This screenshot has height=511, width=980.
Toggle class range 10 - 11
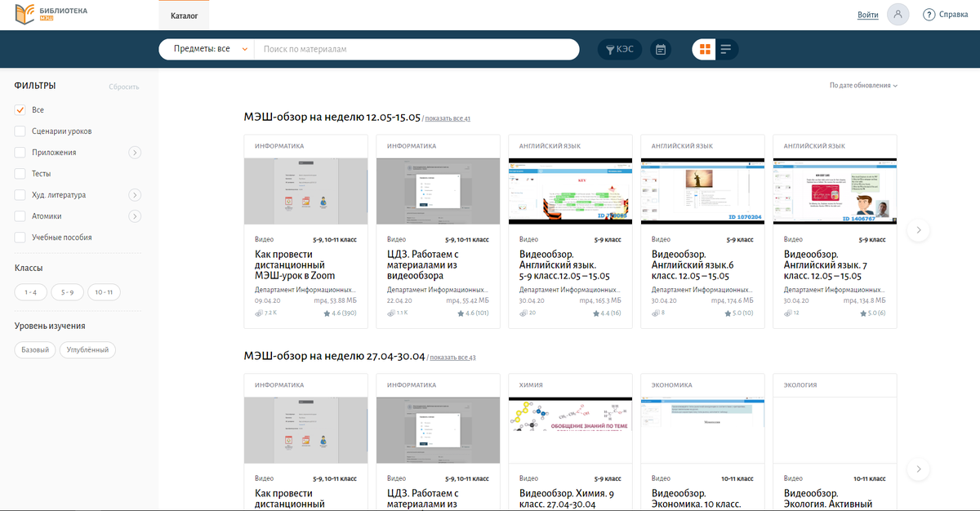[x=104, y=292]
